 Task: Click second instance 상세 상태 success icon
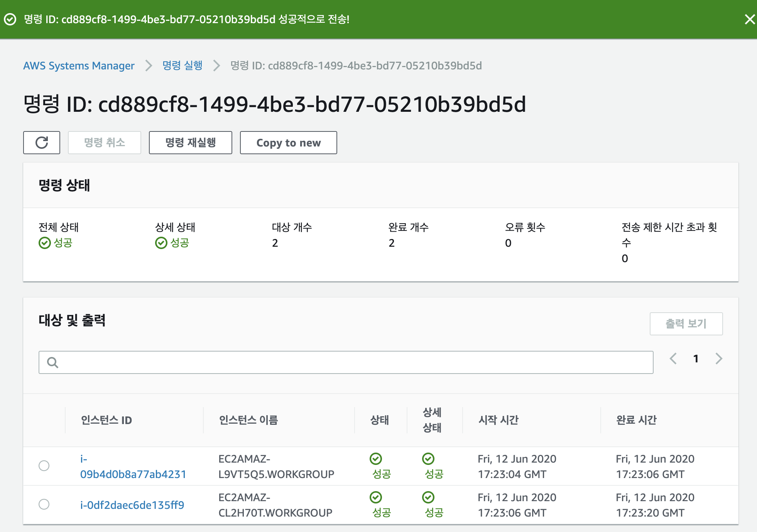(428, 497)
